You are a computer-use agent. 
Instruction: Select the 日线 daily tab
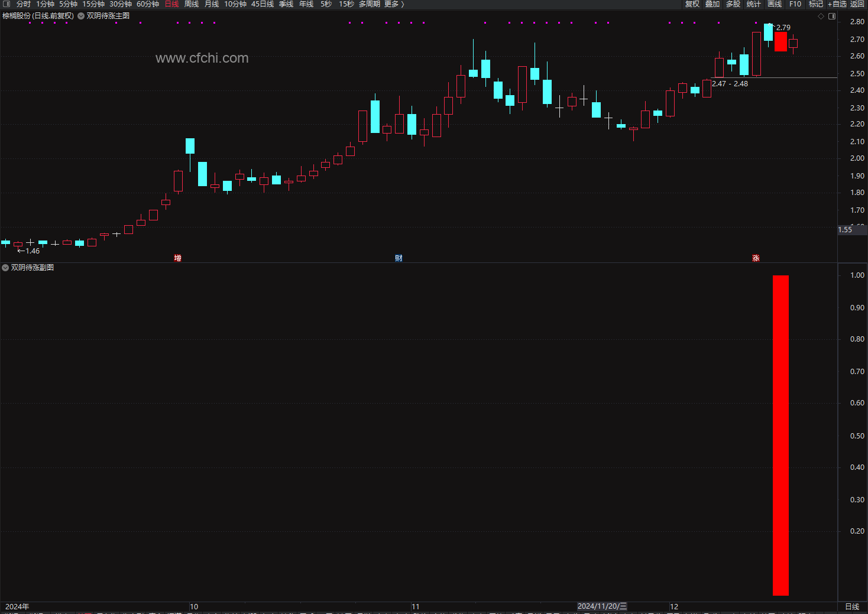pyautogui.click(x=171, y=4)
